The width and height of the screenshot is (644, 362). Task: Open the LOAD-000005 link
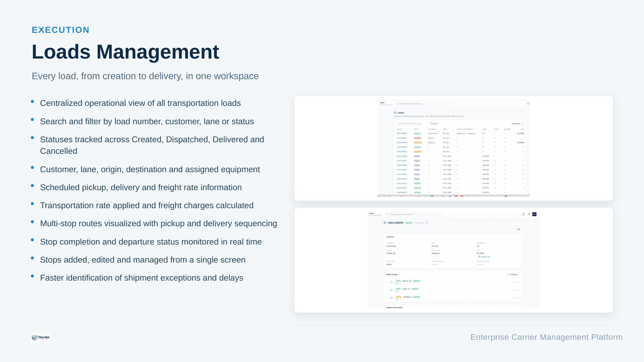pos(402,152)
